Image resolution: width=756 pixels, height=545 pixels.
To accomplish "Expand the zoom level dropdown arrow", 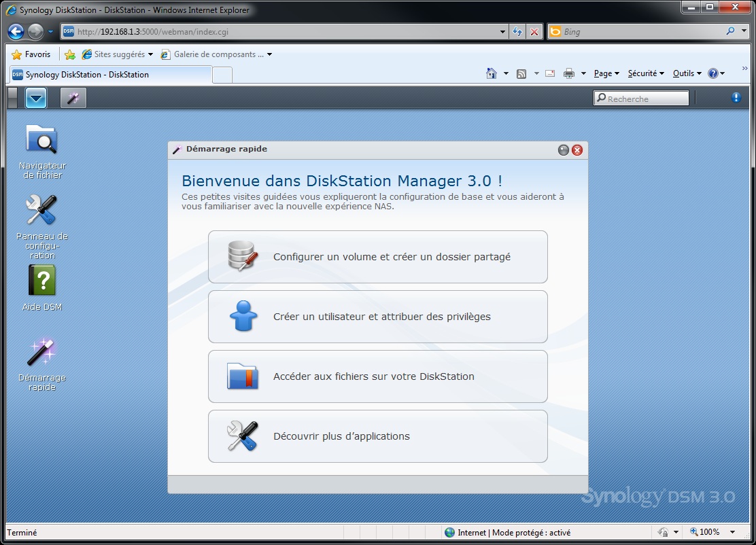I will 732,532.
